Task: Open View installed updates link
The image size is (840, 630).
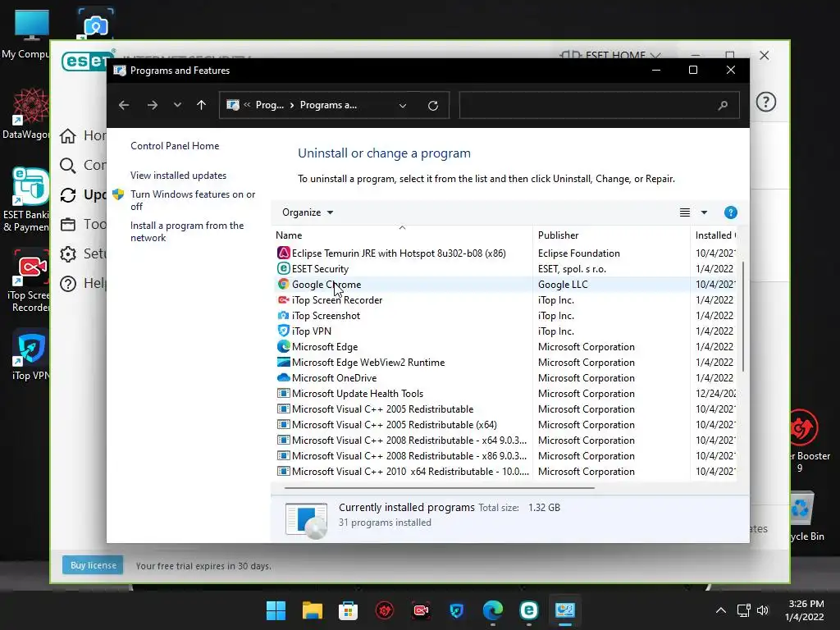Action: (x=178, y=176)
